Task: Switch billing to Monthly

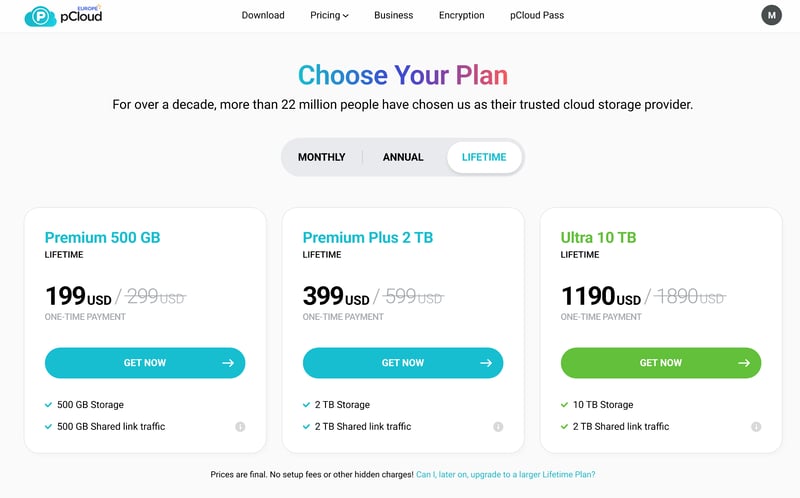Action: pyautogui.click(x=321, y=157)
